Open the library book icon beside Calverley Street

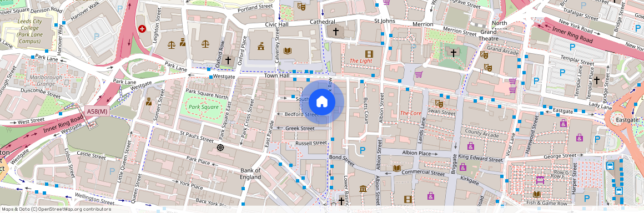click(288, 51)
